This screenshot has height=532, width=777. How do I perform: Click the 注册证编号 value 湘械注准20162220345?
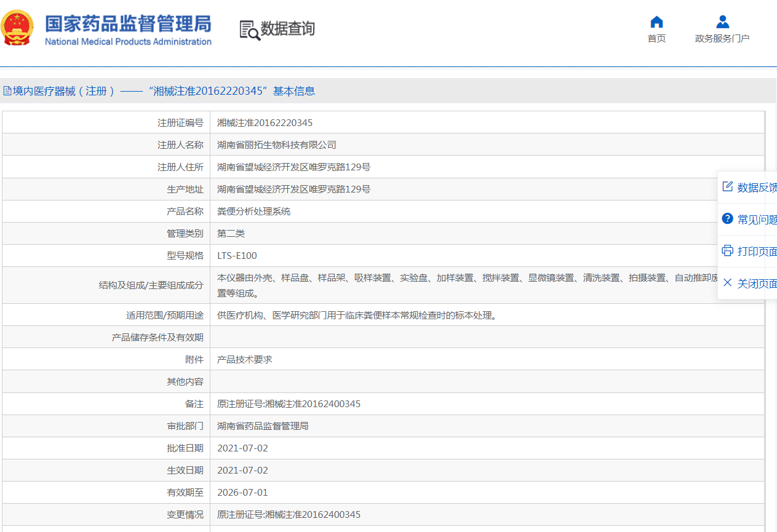tap(265, 123)
